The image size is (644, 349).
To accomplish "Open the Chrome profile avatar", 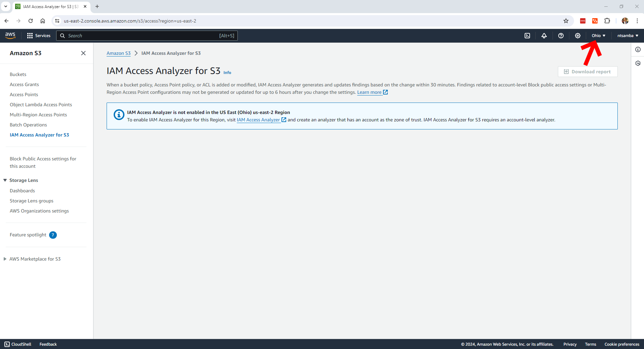I will click(625, 21).
